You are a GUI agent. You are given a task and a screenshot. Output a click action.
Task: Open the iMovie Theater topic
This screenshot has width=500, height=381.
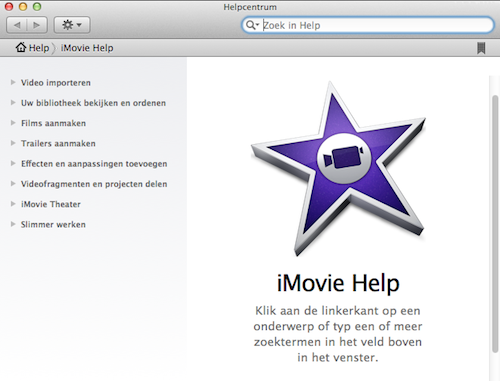coord(51,204)
